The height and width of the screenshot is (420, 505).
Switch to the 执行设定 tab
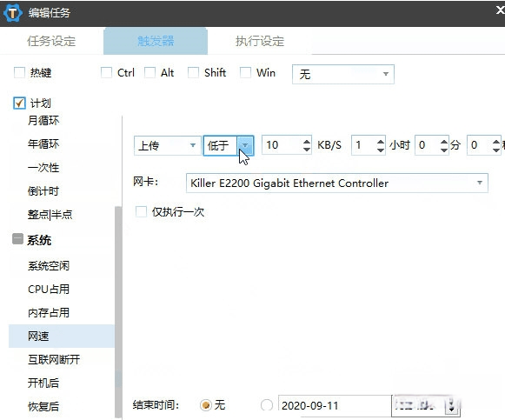pos(260,41)
